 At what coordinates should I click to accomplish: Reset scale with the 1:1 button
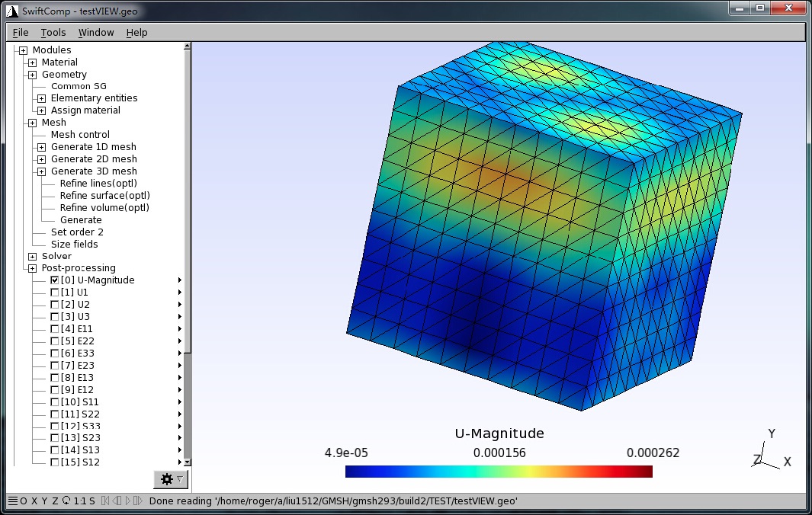(x=79, y=501)
